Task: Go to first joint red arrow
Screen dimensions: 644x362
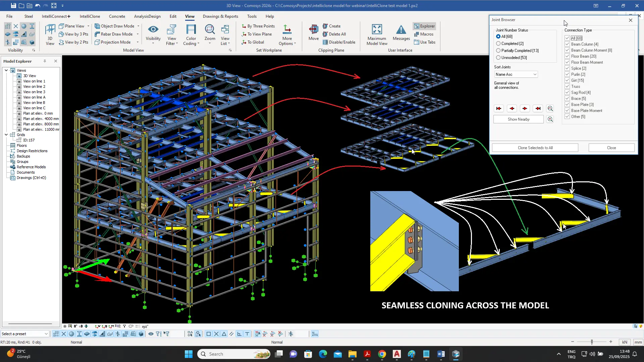Action: point(499,109)
